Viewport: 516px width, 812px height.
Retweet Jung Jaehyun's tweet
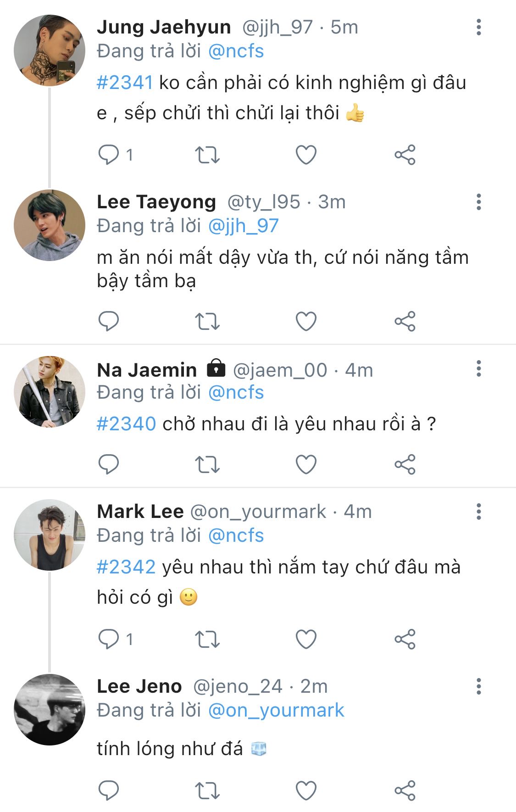pos(207,155)
